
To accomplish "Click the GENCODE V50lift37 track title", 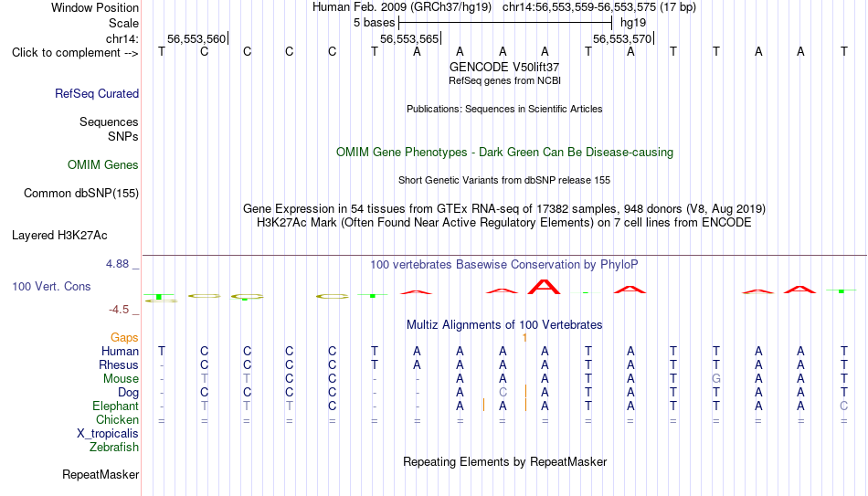I will click(504, 67).
